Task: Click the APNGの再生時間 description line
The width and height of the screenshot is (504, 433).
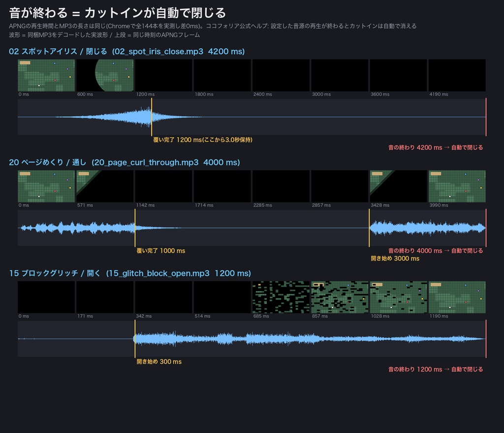Action: tap(213, 26)
